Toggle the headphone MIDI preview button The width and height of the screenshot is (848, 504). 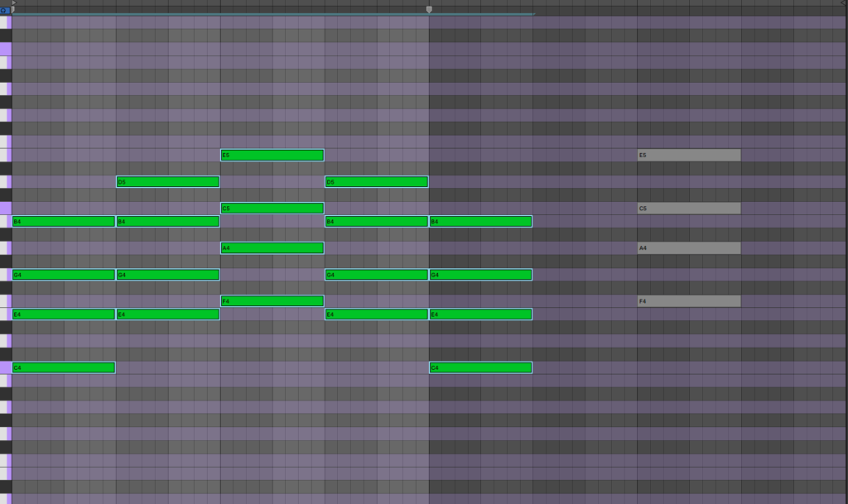point(5,10)
